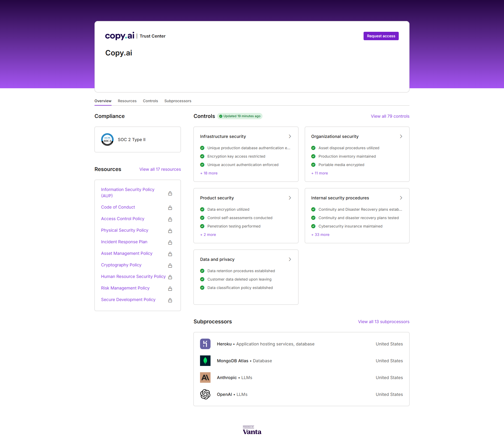The image size is (504, 445).
Task: Show + 11 more organizational controls
Action: coord(319,173)
